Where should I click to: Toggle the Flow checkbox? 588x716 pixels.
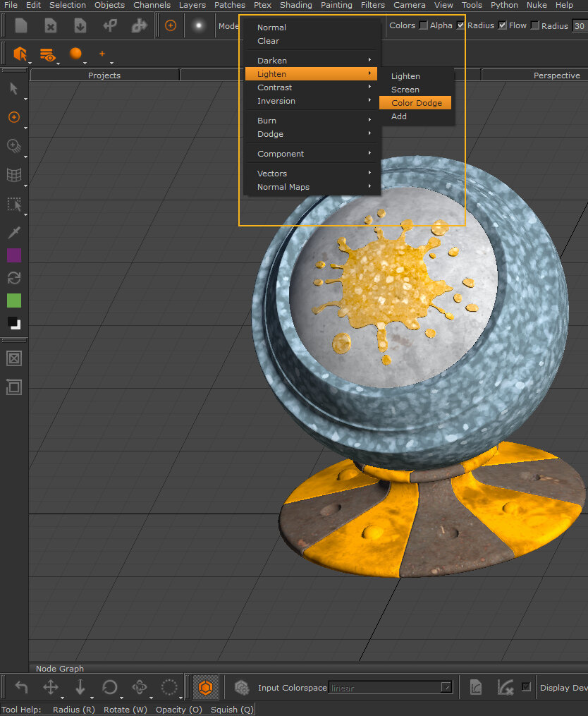(502, 25)
